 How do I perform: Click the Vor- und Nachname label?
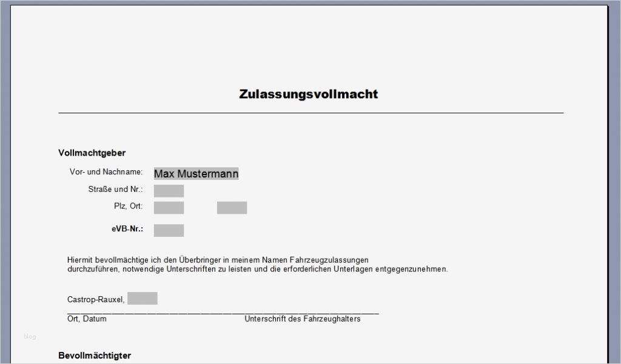point(106,172)
